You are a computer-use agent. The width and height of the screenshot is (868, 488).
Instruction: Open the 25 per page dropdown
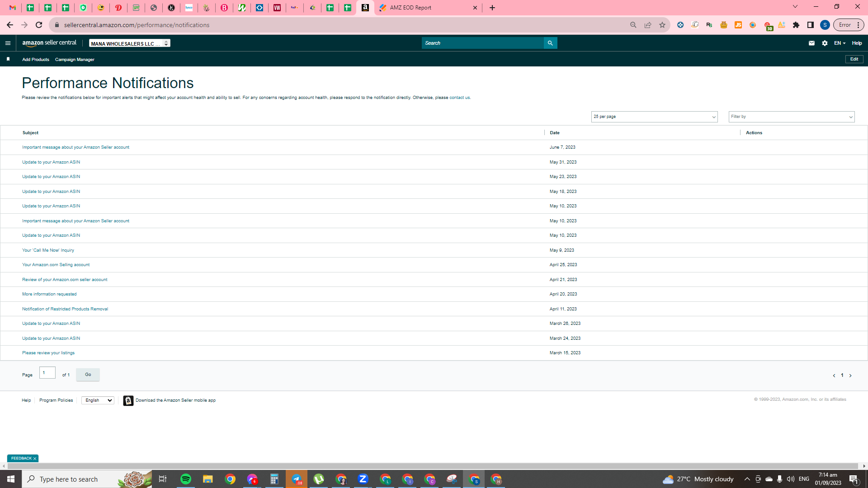pos(654,117)
